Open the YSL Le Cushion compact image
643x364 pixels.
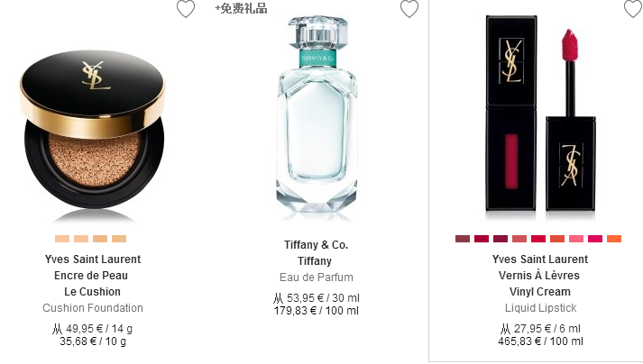pos(92,134)
